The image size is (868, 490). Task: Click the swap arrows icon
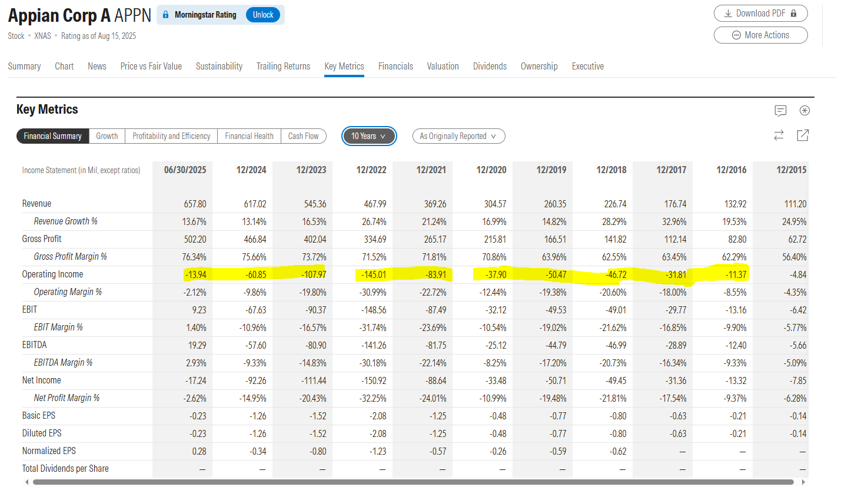(779, 135)
